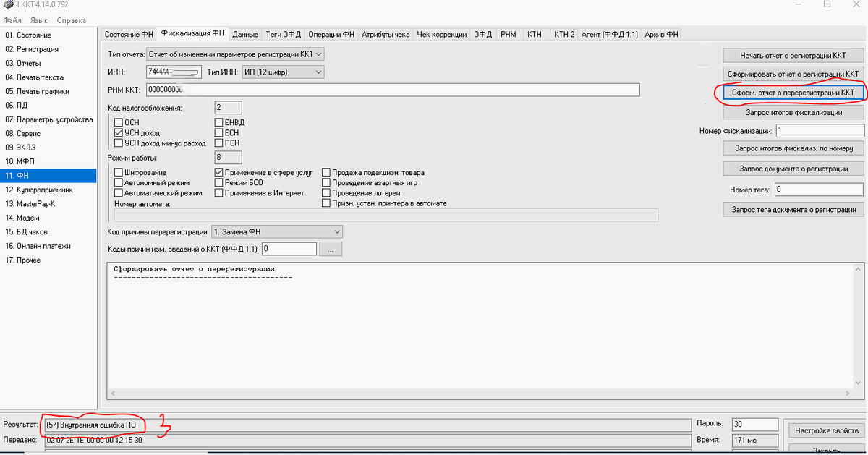Tick the ЕНВД checkbox
This screenshot has width=868, height=455.
[218, 123]
